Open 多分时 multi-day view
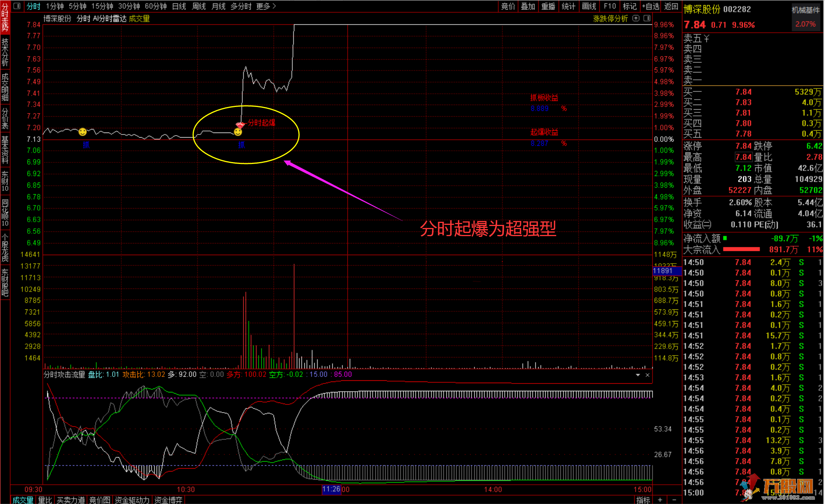Viewport: 825px width, 504px height. point(241,6)
